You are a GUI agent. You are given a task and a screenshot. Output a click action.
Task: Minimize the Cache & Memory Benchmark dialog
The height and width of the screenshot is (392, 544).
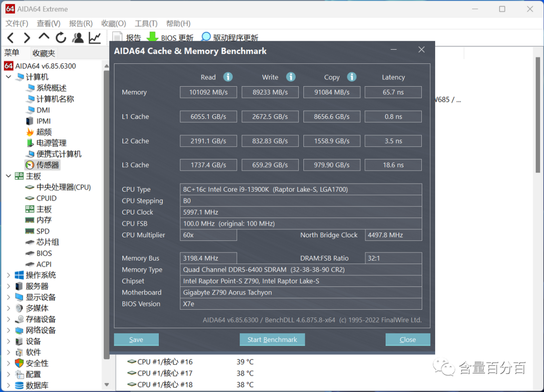tap(393, 49)
